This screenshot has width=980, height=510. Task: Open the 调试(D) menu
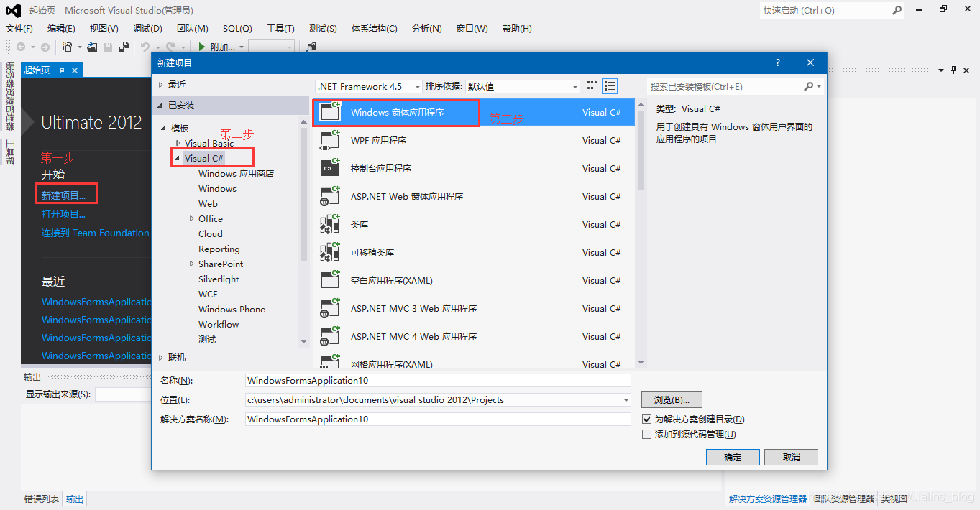point(147,29)
